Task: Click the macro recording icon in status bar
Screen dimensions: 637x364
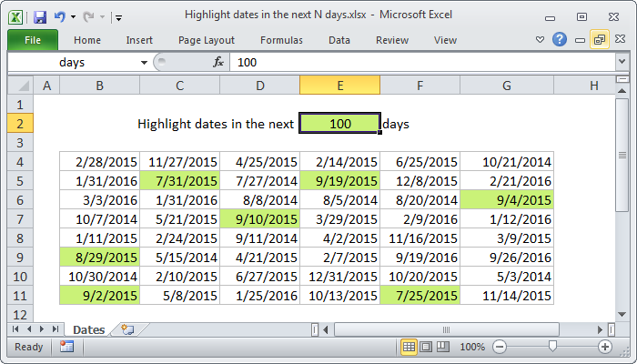Action: click(66, 347)
